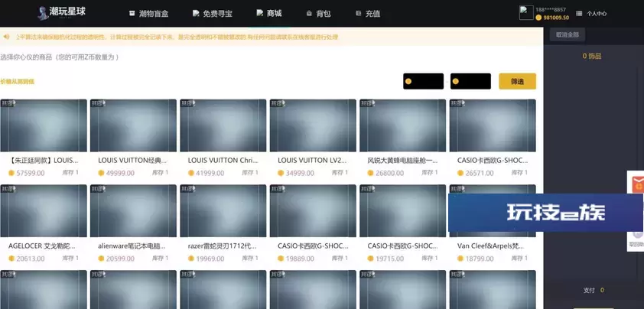Select the LOUIS VUITTON LV2... thumbnail
The width and height of the screenshot is (644, 309).
coord(313,125)
